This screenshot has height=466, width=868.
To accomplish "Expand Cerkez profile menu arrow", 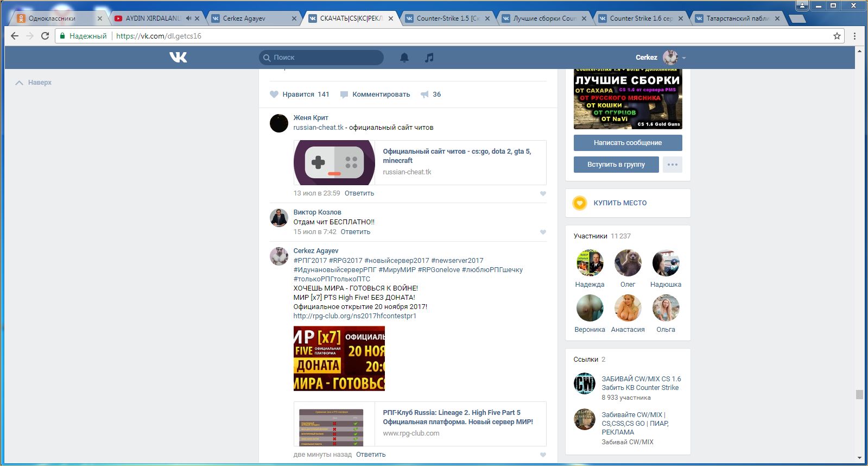I will pos(684,58).
